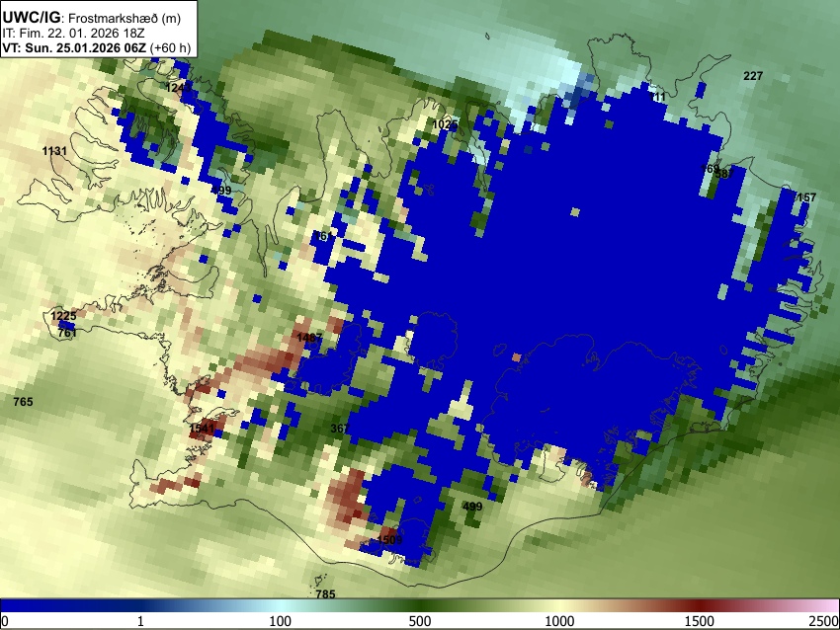Screen dimensions: 840x630
Task: Click the map value 785 near the island
Action: (x=325, y=594)
